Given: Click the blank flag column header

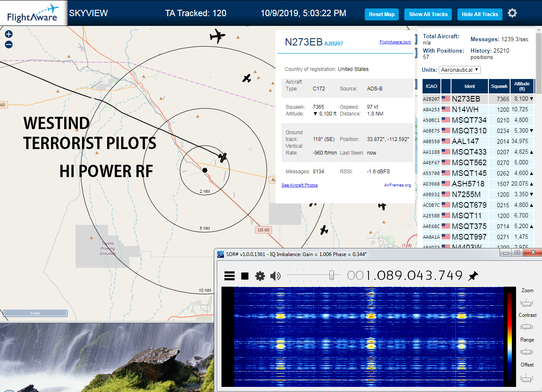Looking at the screenshot, I should (446, 86).
